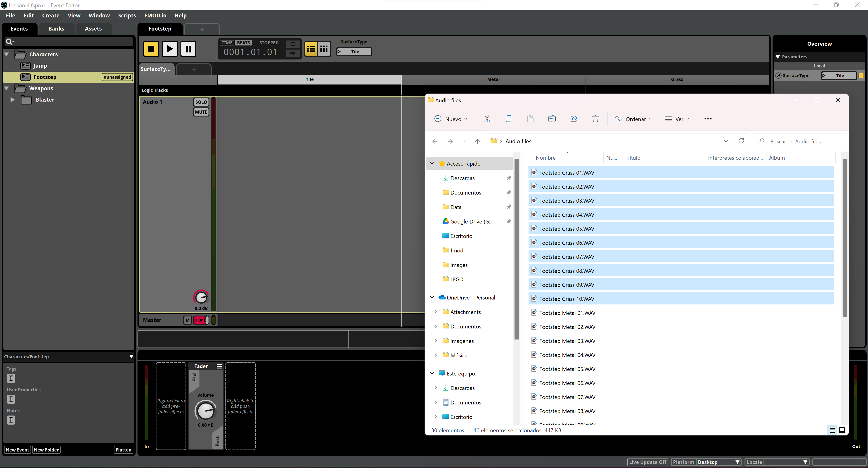Click the #unassigned tag on Footstep
This screenshot has height=468, width=868.
pos(117,77)
